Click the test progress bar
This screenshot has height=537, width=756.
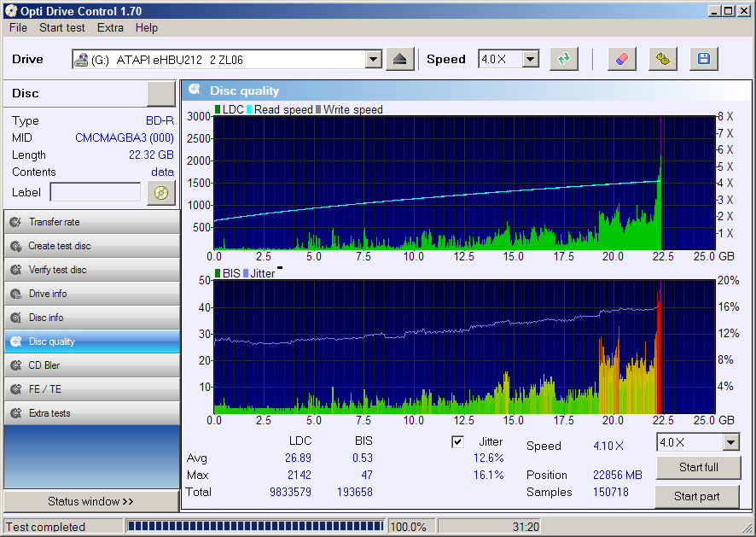click(x=255, y=527)
